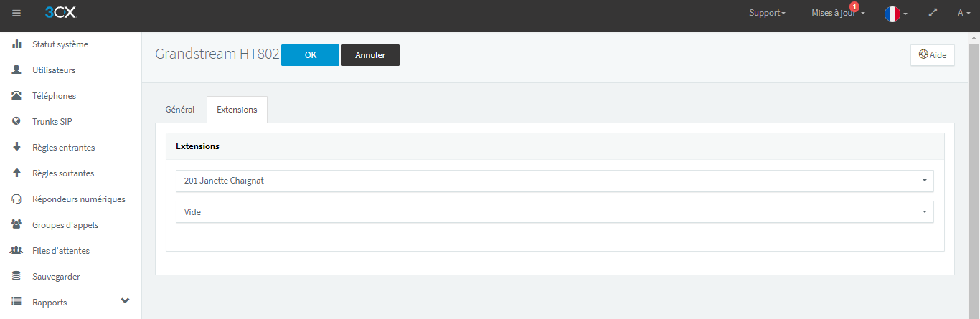Click the Files d'attentes queue icon
Screen dimensions: 980x319
point(17,251)
